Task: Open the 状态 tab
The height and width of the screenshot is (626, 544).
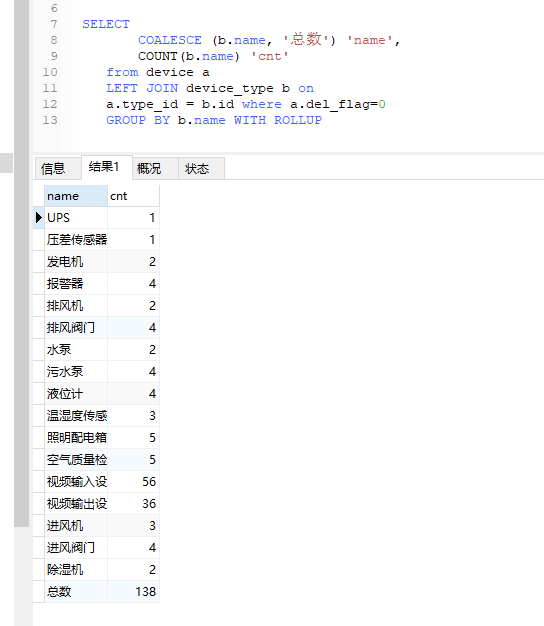Action: [201, 168]
